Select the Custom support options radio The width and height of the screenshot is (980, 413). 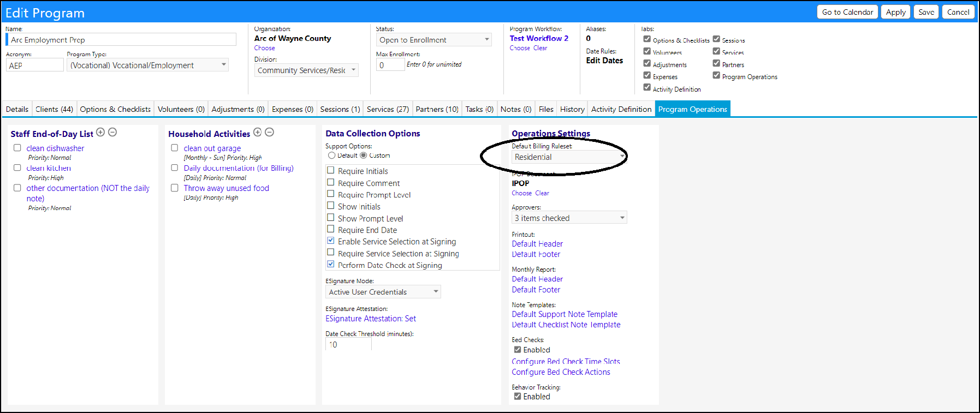[364, 155]
